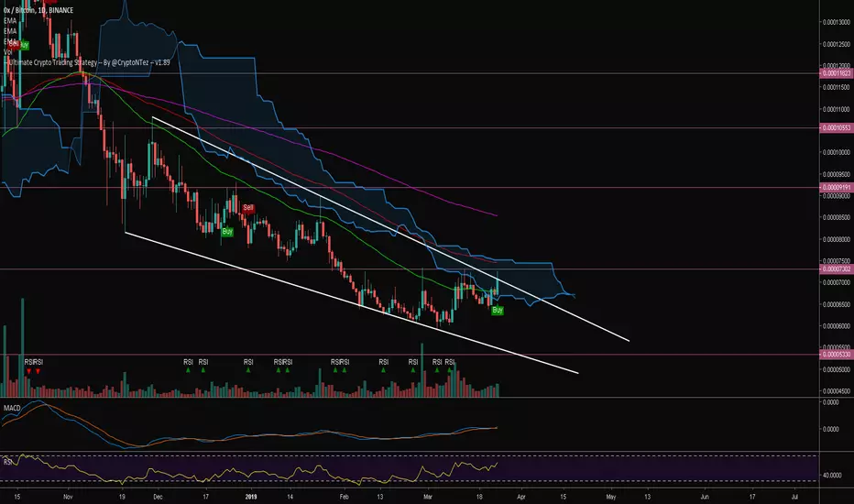Click the 40.000 value on the RSI axis
This screenshot has width=854, height=504.
[x=832, y=475]
